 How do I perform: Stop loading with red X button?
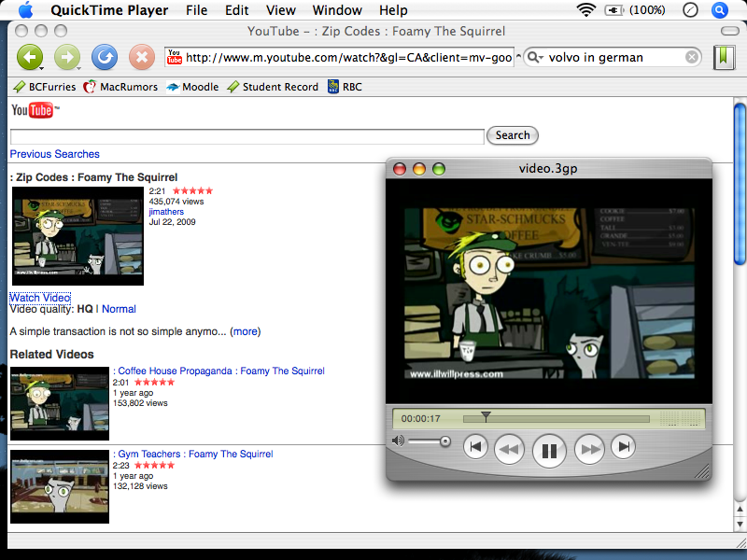142,58
